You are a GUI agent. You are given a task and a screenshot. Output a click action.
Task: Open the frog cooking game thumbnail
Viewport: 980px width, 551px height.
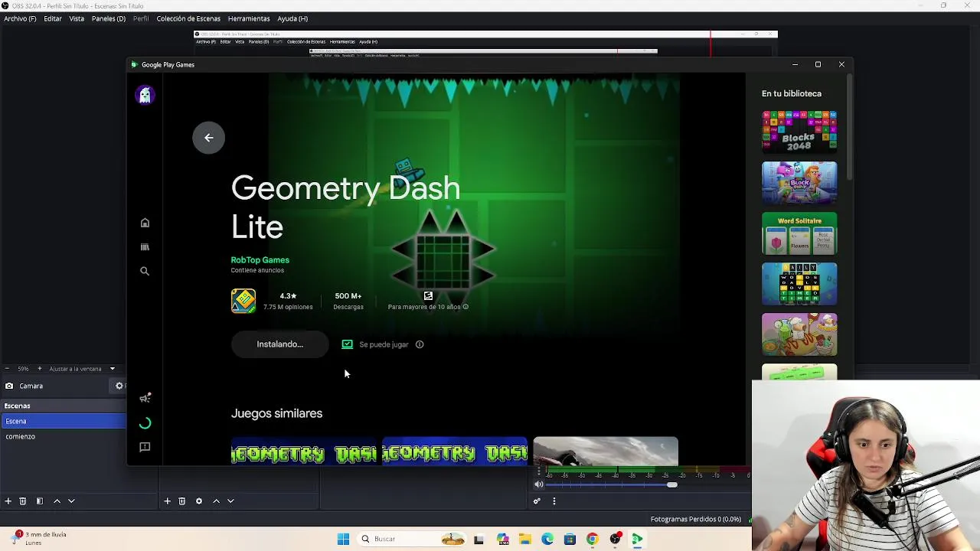tap(799, 334)
